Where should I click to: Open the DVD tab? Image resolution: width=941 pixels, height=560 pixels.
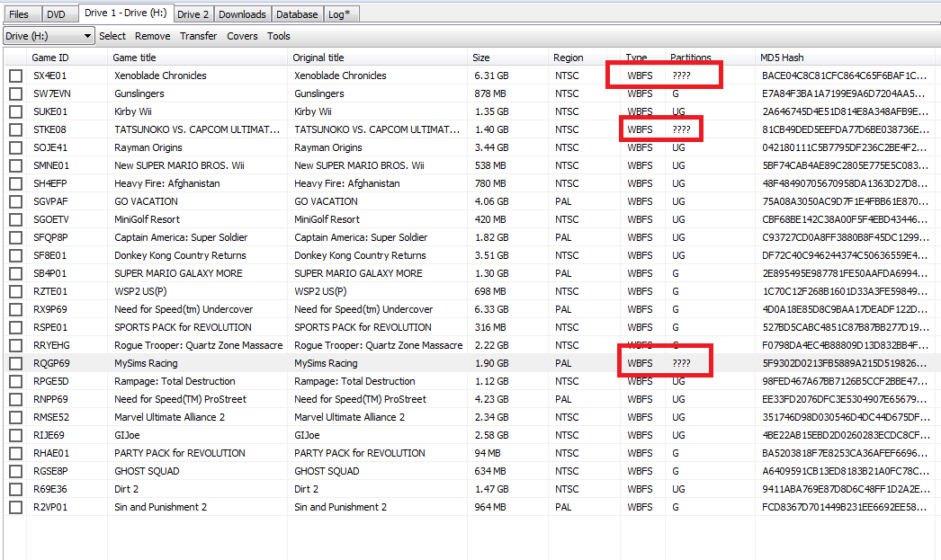[x=57, y=14]
